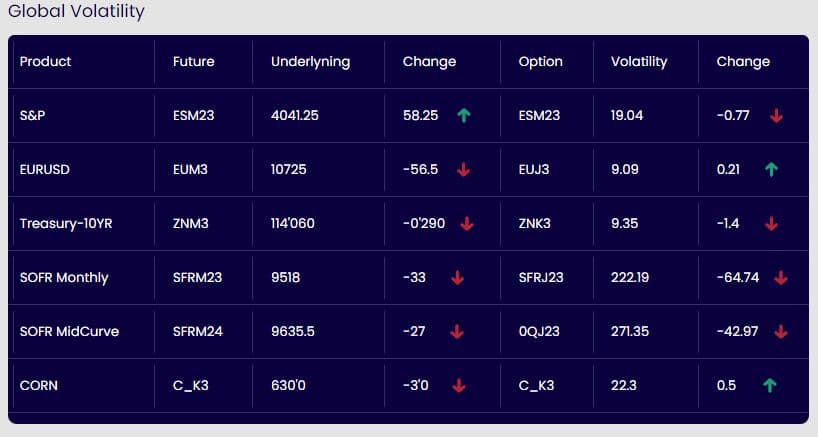Screen dimensions: 818x437
Task: Click the red down arrow beside -56.5
Action: 463,170
